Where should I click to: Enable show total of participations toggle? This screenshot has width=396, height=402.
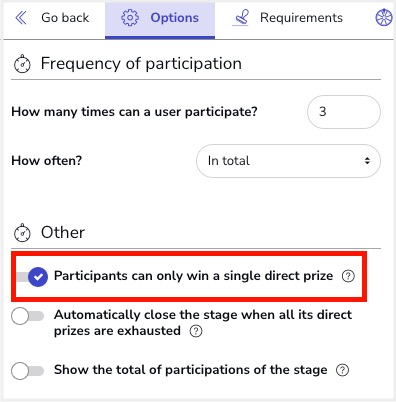pos(27,371)
